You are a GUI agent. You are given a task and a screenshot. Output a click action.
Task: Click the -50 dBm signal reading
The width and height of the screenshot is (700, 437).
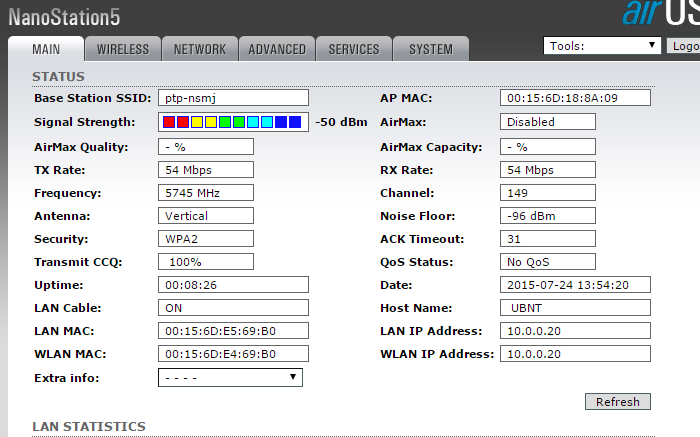coord(342,122)
